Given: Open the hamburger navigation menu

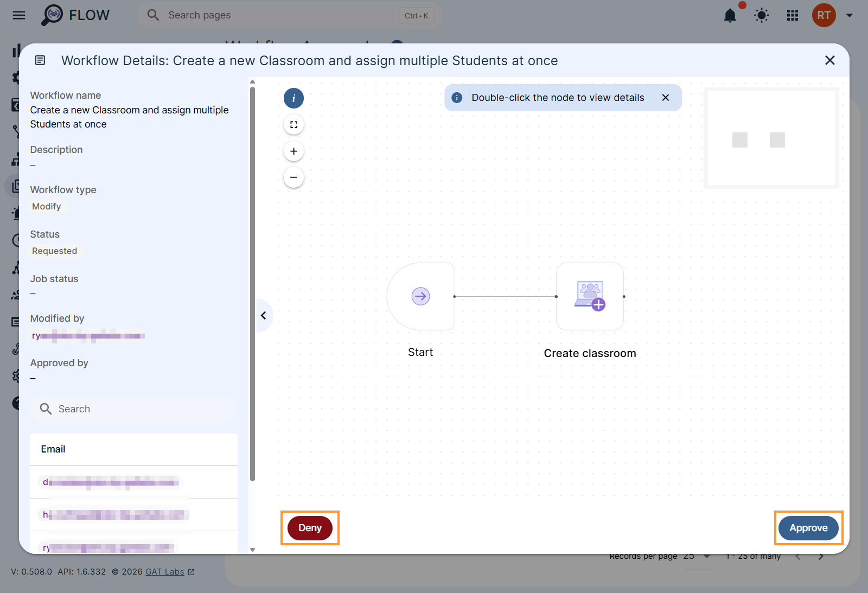Looking at the screenshot, I should 19,15.
